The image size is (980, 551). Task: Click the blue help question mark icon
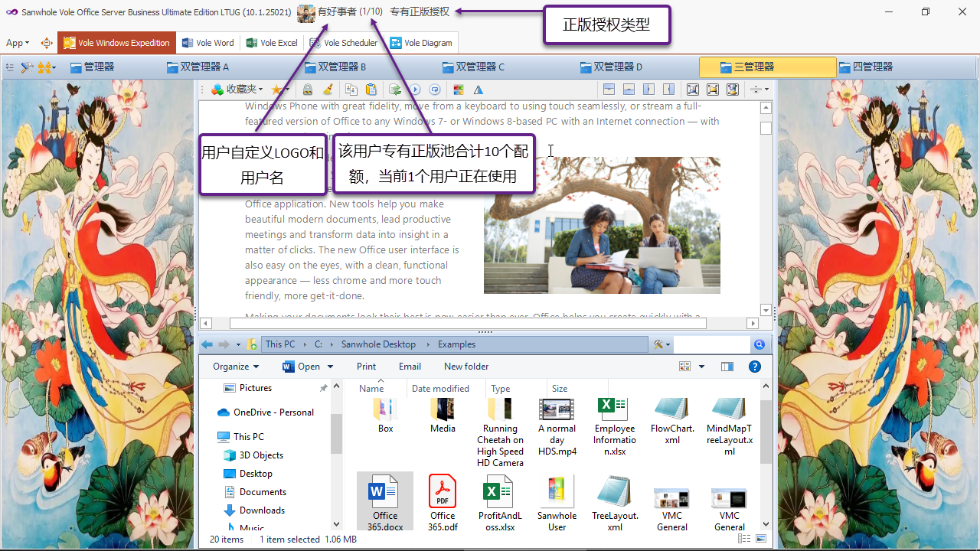click(x=754, y=367)
